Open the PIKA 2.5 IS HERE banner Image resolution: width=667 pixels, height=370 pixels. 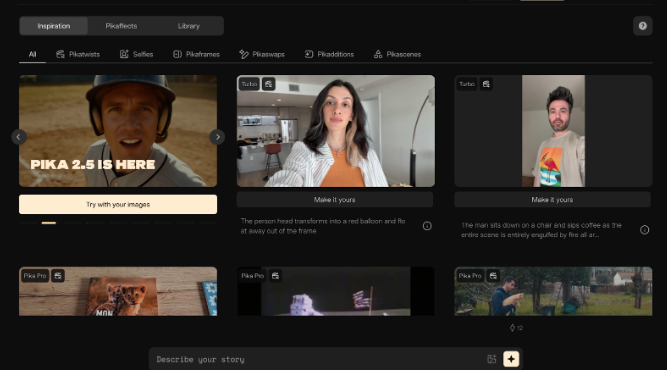tap(118, 131)
